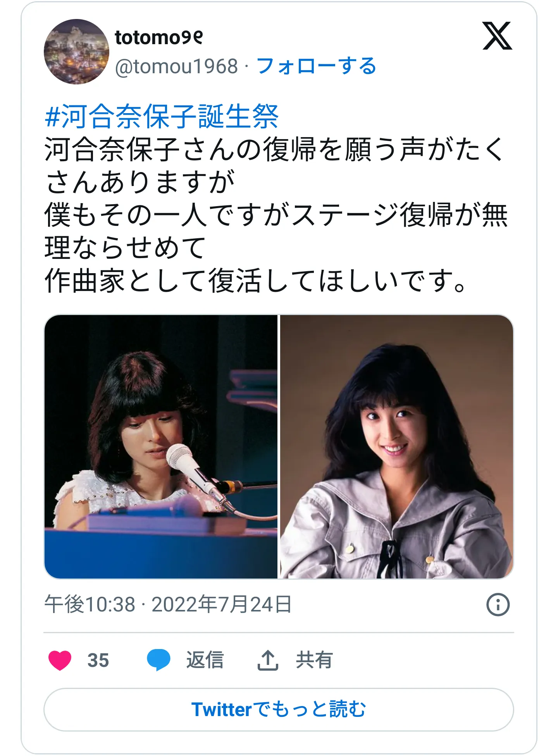Click the blue reply speech bubble icon
The width and height of the screenshot is (558, 756).
click(158, 660)
